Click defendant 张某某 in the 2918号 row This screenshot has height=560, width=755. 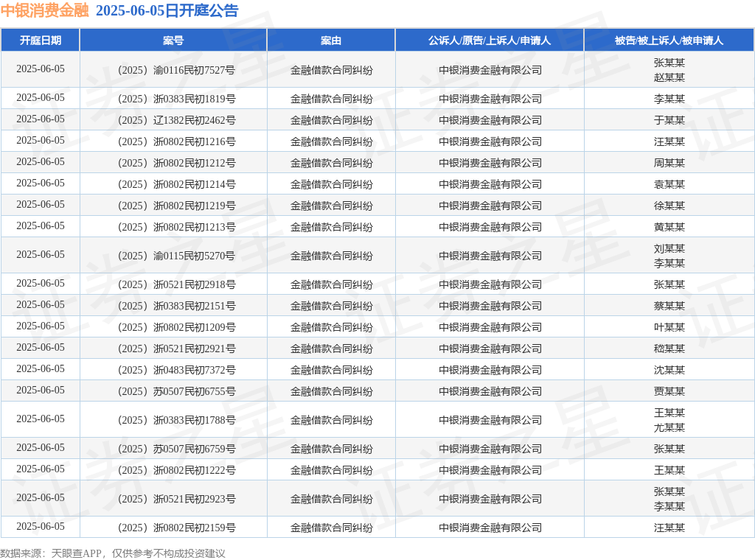pos(669,285)
